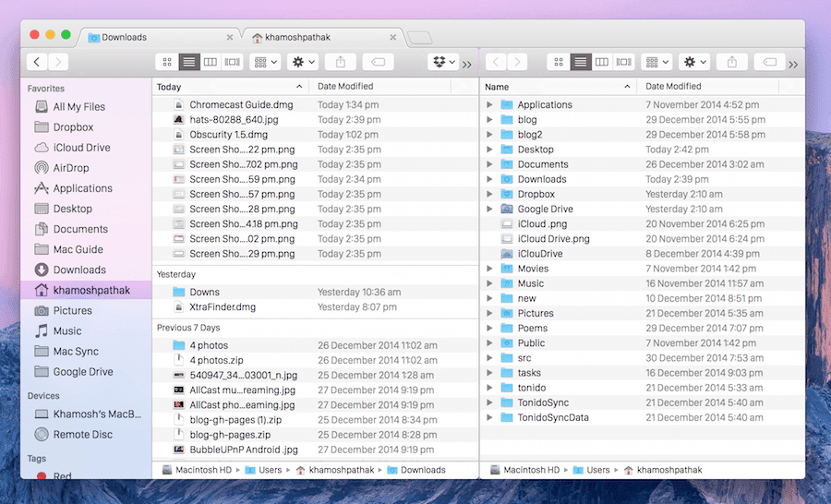Click the Edit Tags button in left toolbar
This screenshot has height=504, width=831.
(378, 62)
